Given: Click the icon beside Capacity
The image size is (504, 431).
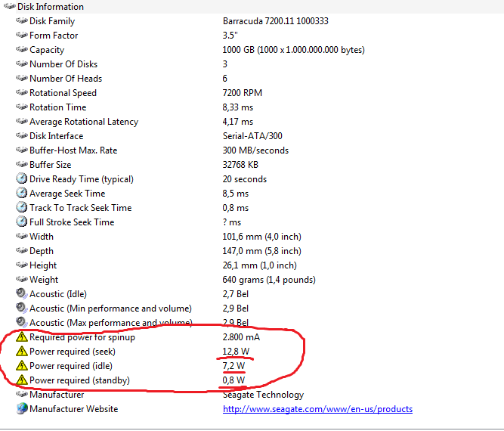Looking at the screenshot, I should [22, 50].
